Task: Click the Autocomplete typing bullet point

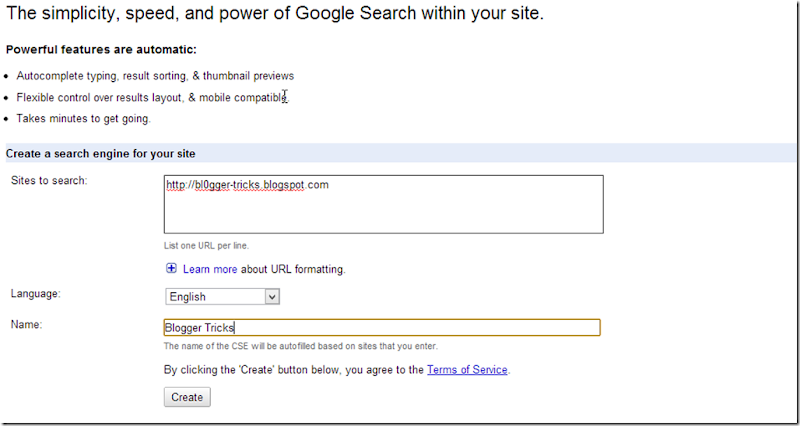Action: pyautogui.click(x=155, y=76)
